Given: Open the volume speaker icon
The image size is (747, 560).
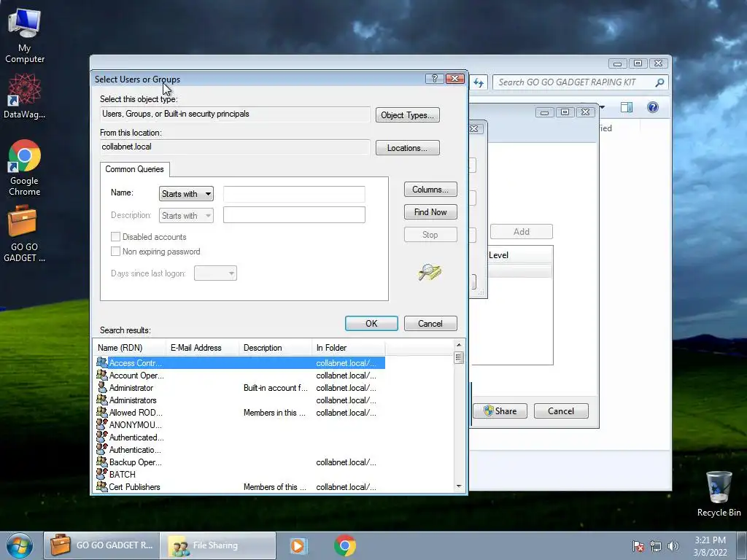Looking at the screenshot, I should (673, 546).
